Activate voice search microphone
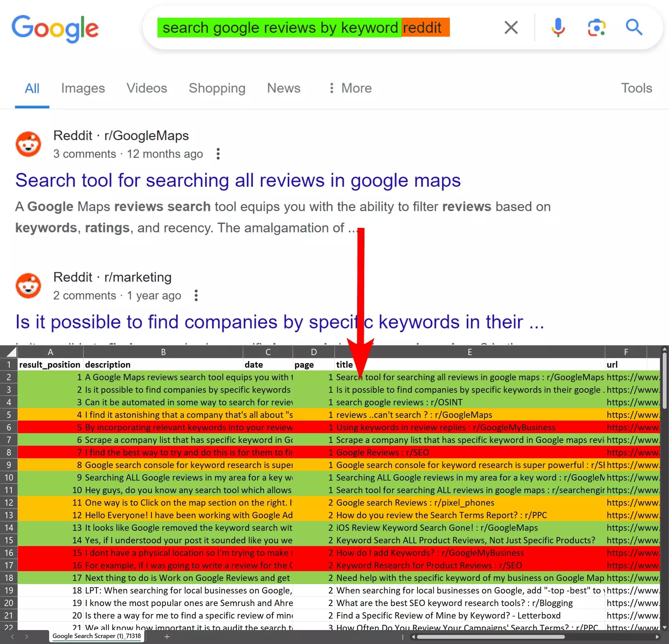The width and height of the screenshot is (669, 644). 558,28
